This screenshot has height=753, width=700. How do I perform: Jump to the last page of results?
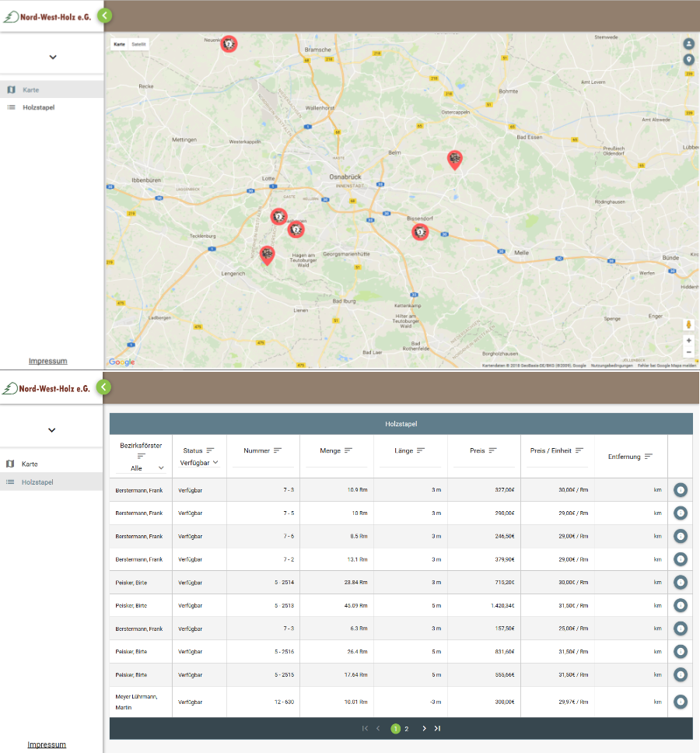tap(437, 729)
